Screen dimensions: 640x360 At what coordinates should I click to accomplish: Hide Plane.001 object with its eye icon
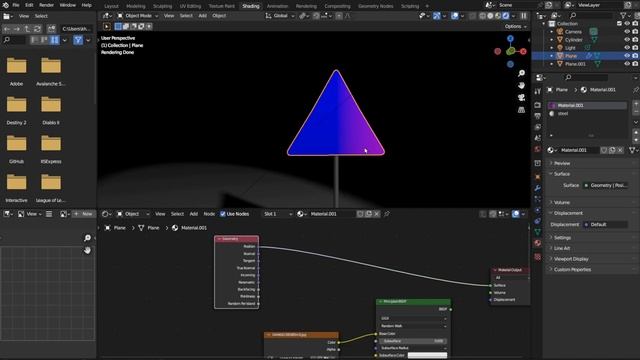[627, 64]
